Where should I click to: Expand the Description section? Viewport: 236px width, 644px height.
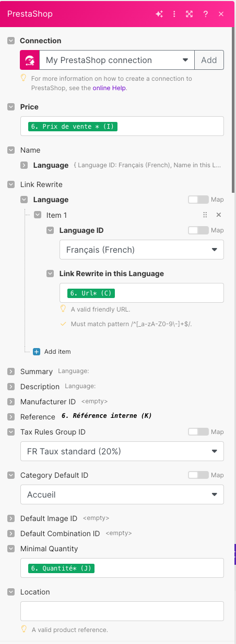pyautogui.click(x=11, y=387)
